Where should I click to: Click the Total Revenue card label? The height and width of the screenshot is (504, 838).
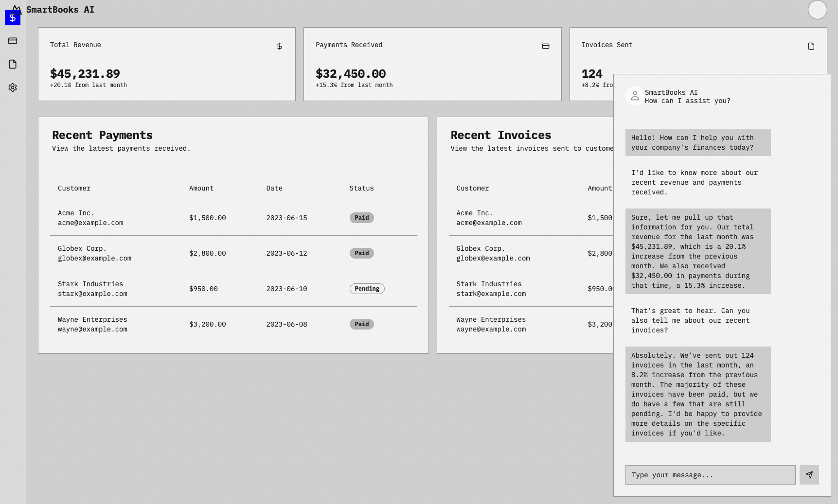[x=75, y=45]
